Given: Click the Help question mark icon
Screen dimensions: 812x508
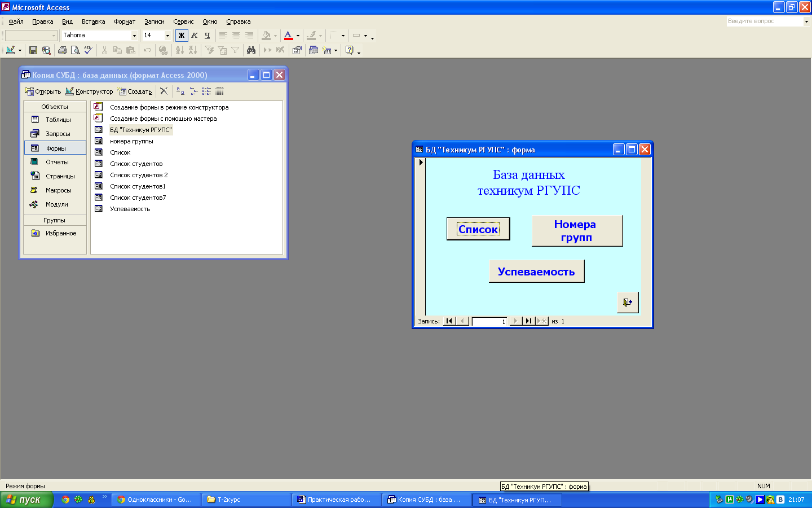Looking at the screenshot, I should tap(350, 50).
